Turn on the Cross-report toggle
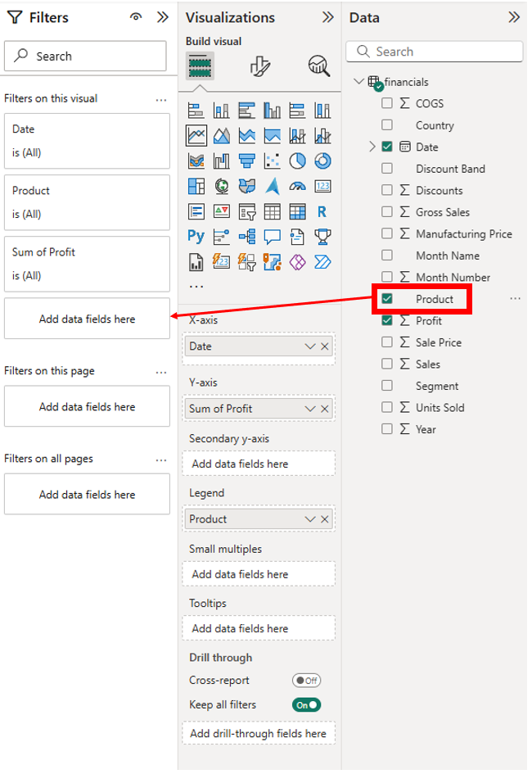The width and height of the screenshot is (532, 774). click(307, 680)
